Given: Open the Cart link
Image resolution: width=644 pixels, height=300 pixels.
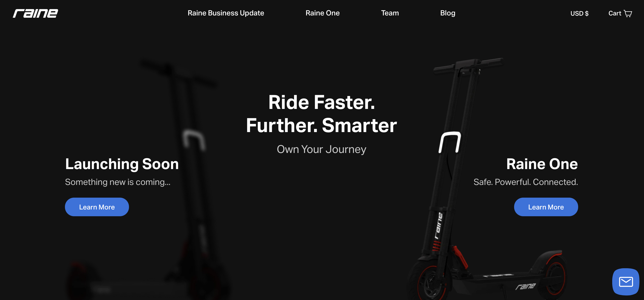Looking at the screenshot, I should (x=620, y=13).
